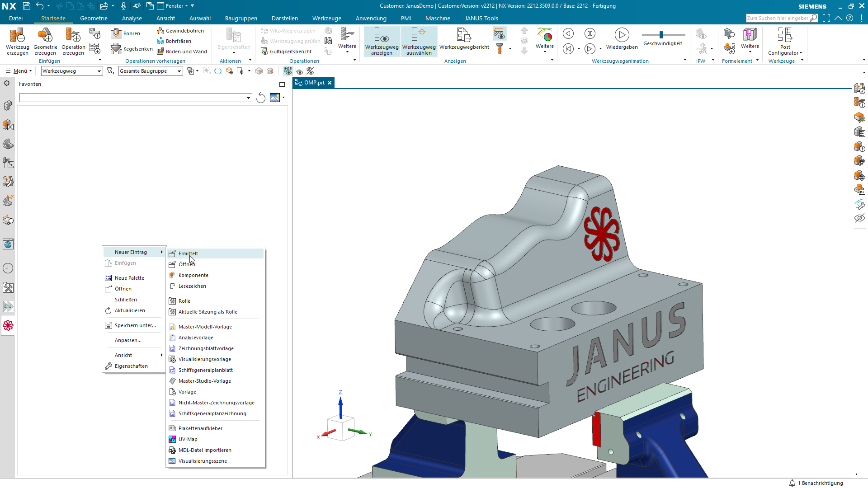This screenshot has width=868, height=488.
Task: Open sidebar settings gear
Action: tap(7, 83)
